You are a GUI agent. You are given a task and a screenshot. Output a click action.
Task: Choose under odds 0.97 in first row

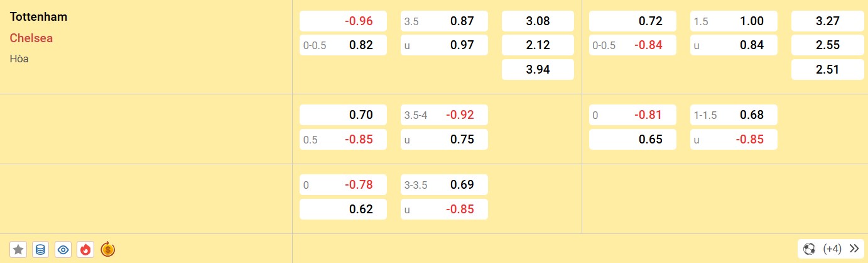(444, 45)
